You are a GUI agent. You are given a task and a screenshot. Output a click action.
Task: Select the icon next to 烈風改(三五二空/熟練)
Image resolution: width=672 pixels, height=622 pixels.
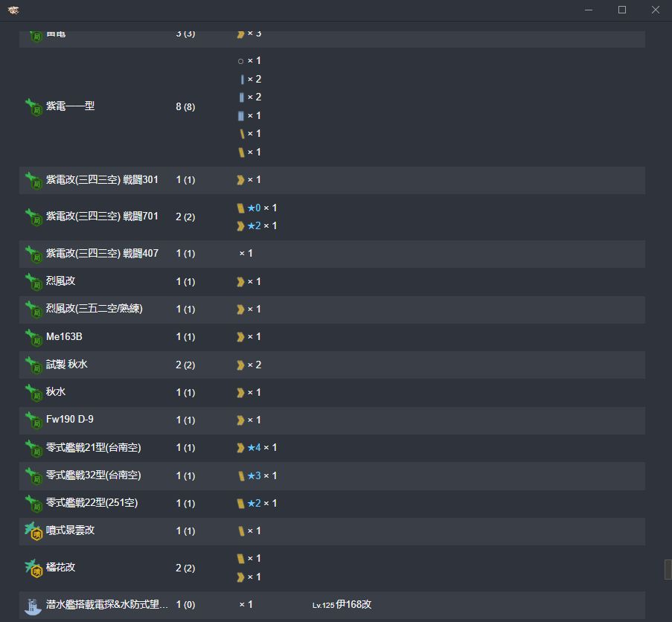click(33, 310)
